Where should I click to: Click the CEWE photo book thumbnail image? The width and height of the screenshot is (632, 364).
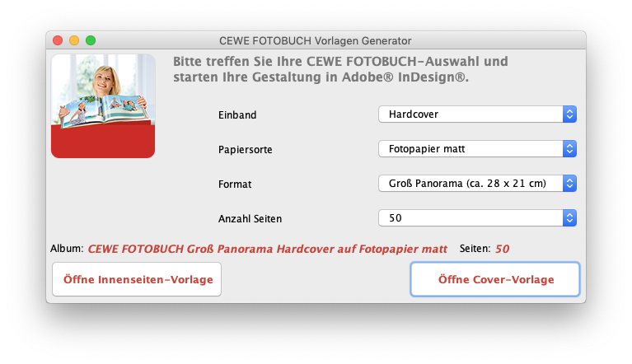click(103, 105)
